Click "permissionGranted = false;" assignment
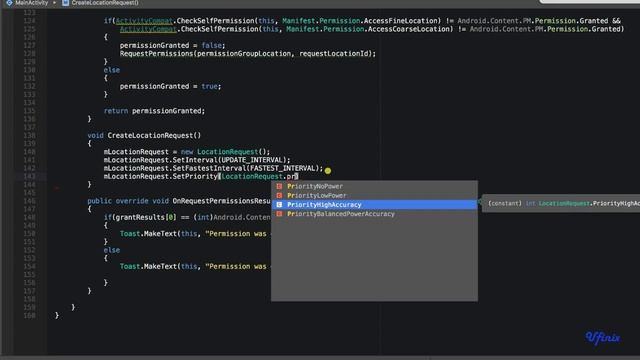The image size is (640, 360). click(x=172, y=45)
